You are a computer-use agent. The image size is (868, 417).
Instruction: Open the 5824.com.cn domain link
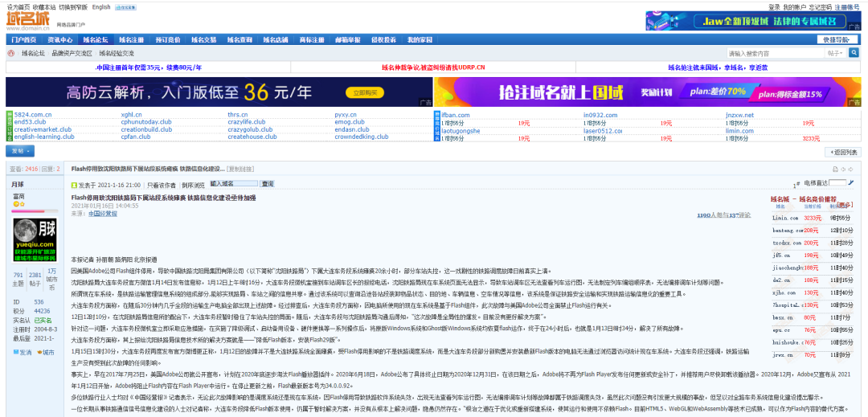[x=33, y=115]
